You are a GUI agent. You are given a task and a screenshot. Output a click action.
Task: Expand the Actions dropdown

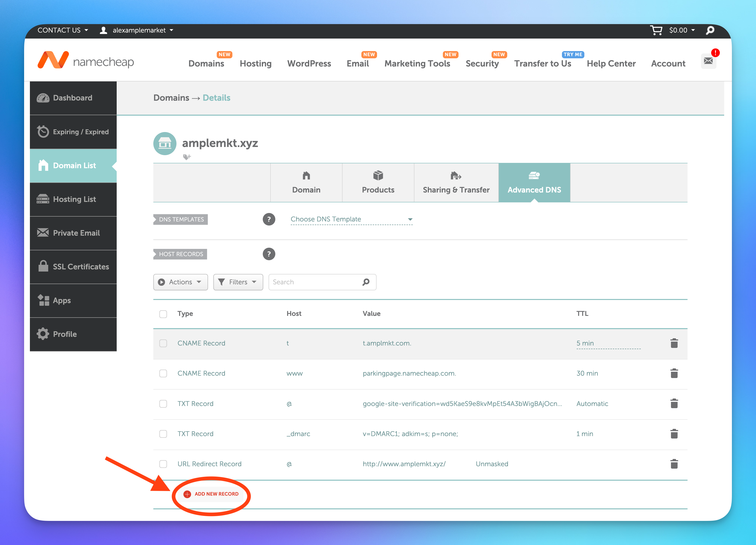point(180,282)
